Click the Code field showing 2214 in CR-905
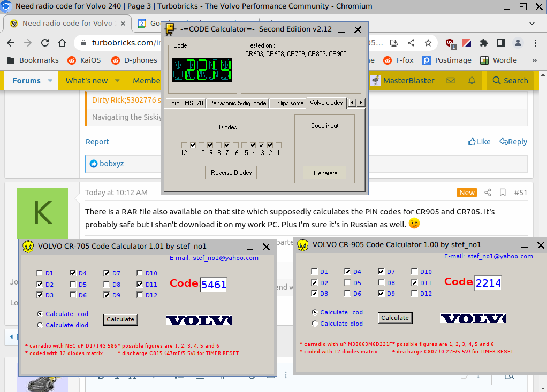Screen dimensions: 547x392 [488, 283]
